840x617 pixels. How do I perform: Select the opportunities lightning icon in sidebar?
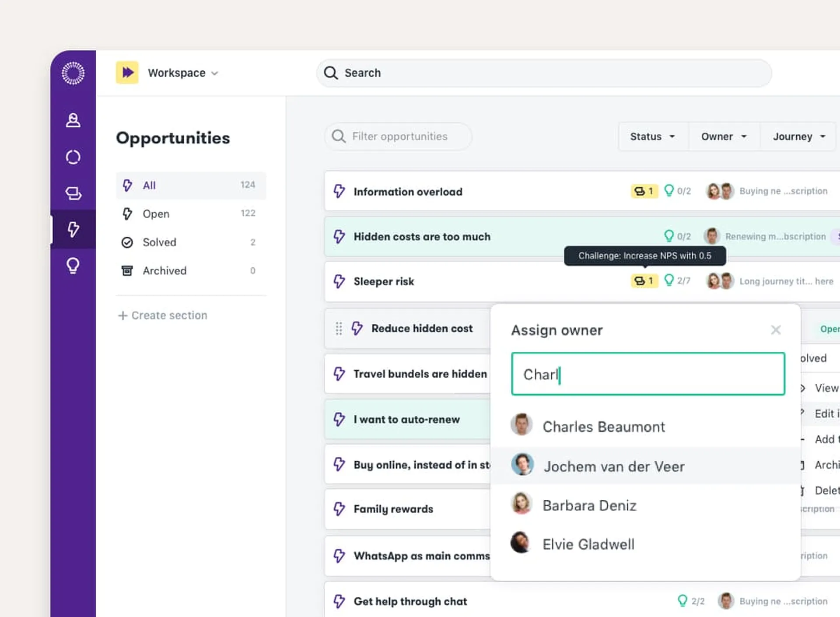click(x=73, y=229)
